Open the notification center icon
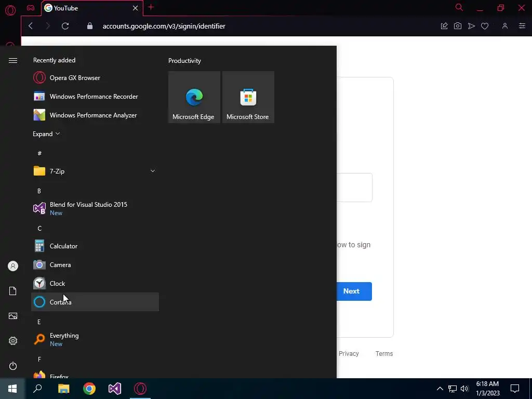This screenshot has width=532, height=399. point(515,389)
